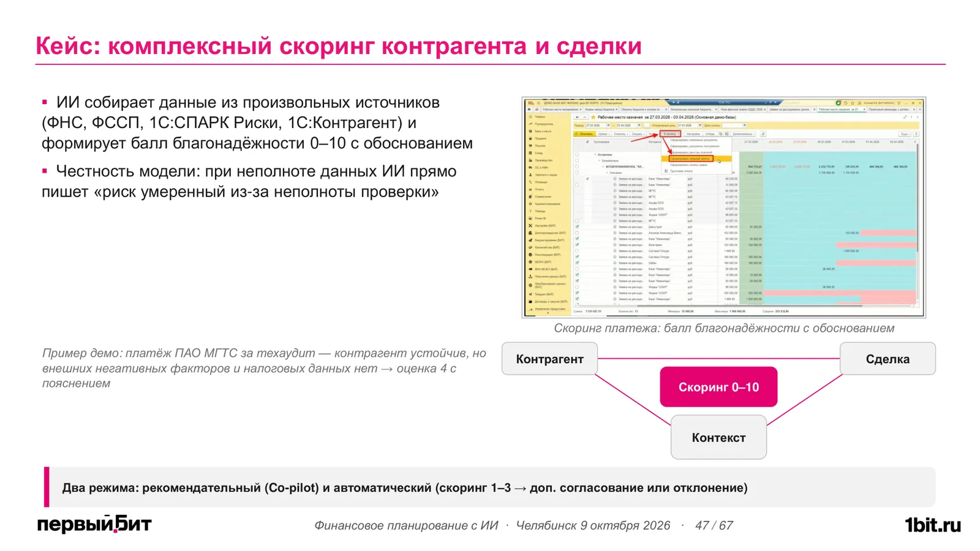Image resolution: width=980 pixels, height=551 pixels.
Task: Click the Настройки toolbar button
Action: coord(693,134)
